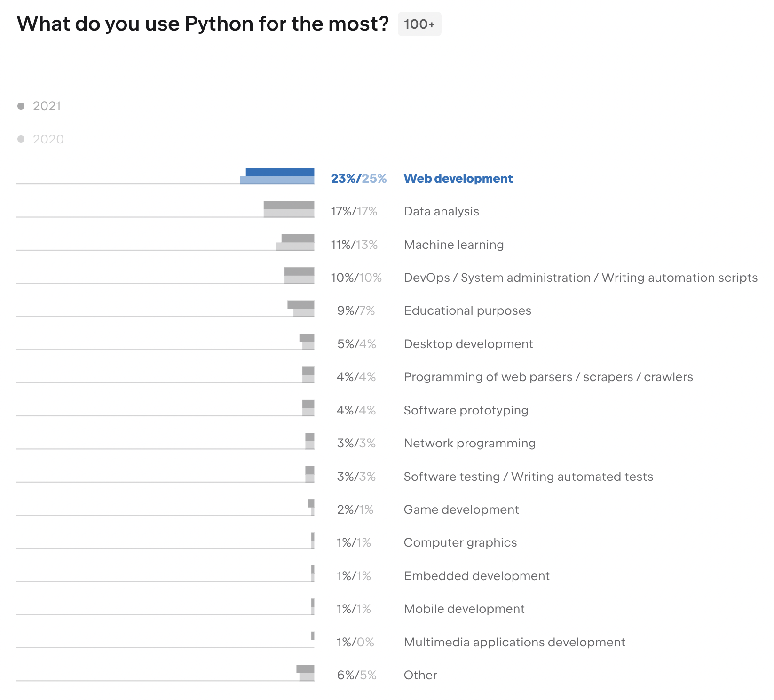Click the 2020 legend dot
The width and height of the screenshot is (774, 700).
21,139
